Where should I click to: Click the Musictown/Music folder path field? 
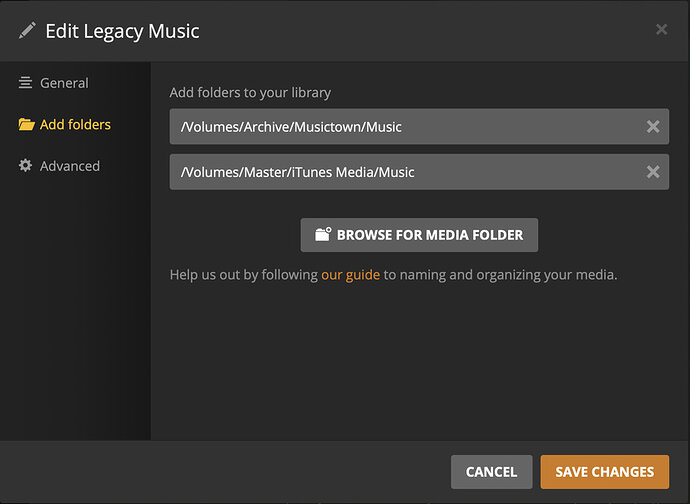coord(400,127)
